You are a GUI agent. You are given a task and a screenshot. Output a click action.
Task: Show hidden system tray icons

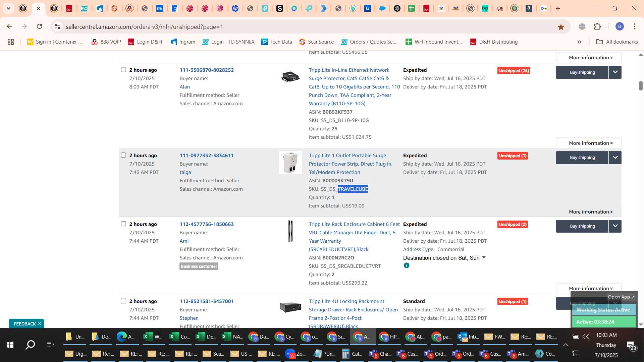(566, 345)
